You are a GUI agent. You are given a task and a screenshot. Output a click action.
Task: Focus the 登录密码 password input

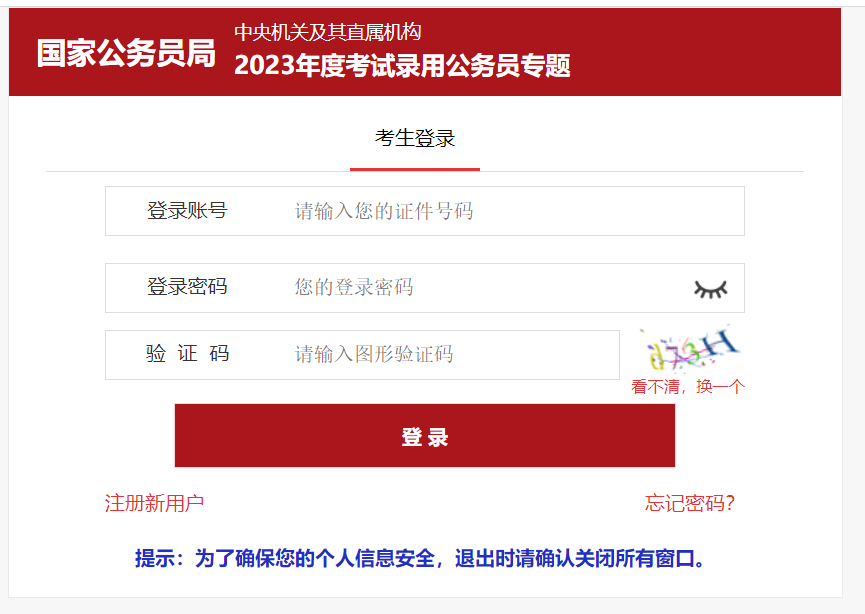point(480,288)
